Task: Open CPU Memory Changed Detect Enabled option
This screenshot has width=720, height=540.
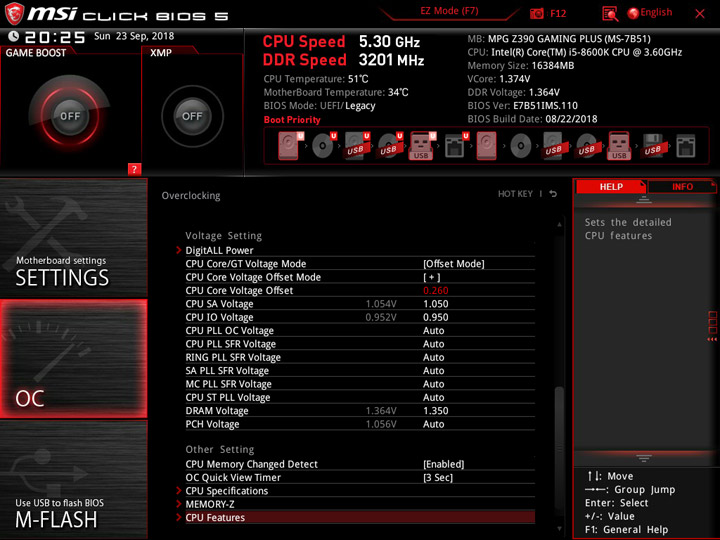Action: (x=444, y=464)
